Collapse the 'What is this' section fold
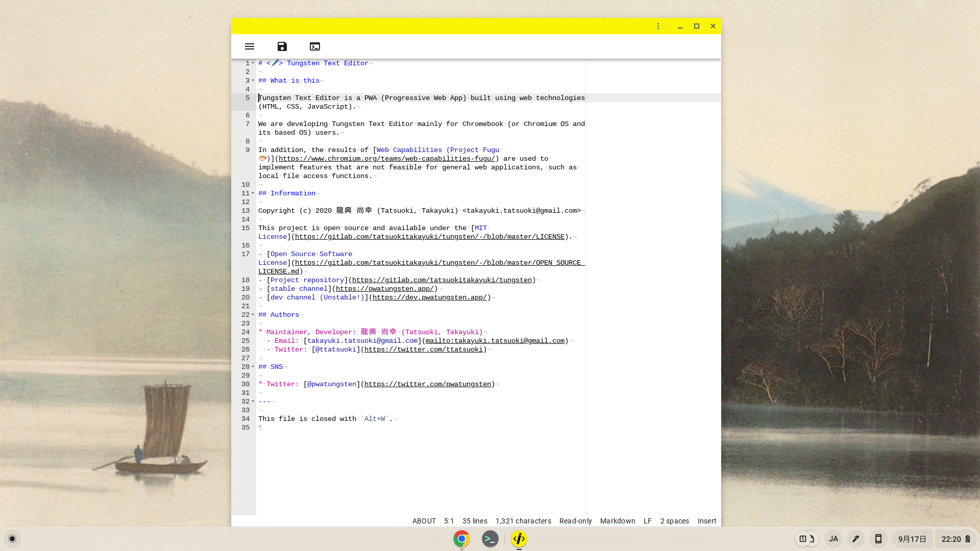The height and width of the screenshot is (551, 980). pyautogui.click(x=253, y=81)
